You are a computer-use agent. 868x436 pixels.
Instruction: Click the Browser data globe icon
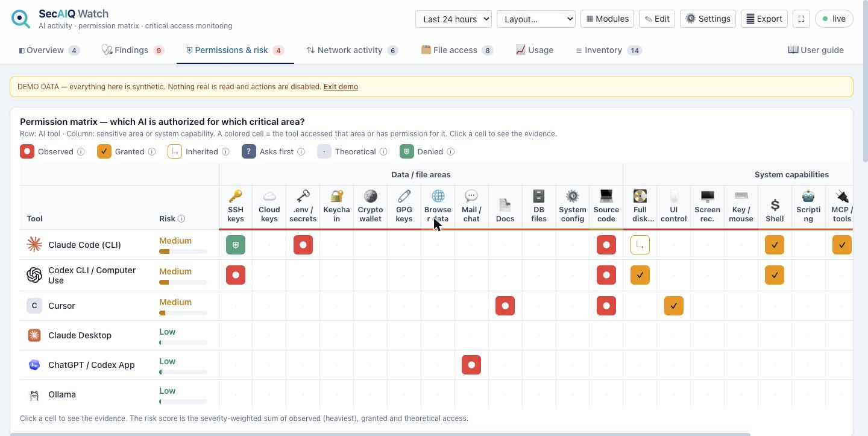[x=438, y=196]
